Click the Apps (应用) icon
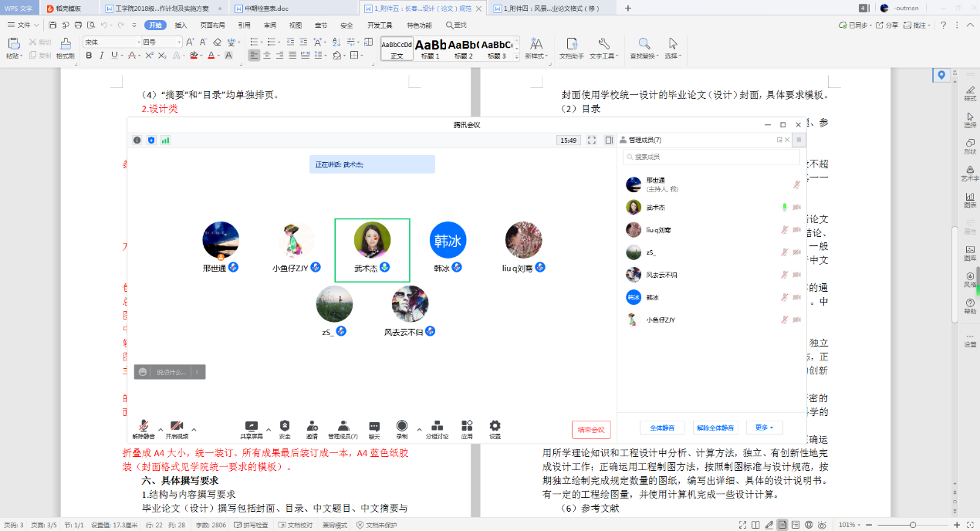 [x=467, y=426]
